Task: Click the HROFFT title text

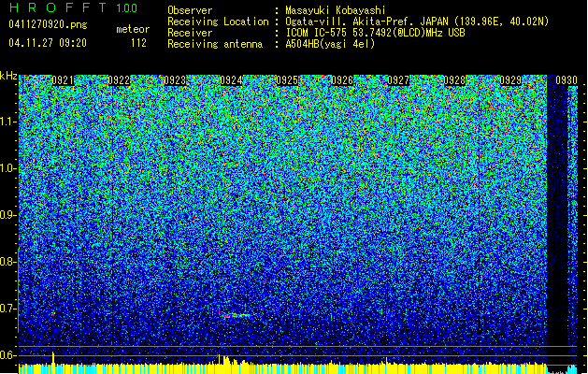Action: click(58, 7)
